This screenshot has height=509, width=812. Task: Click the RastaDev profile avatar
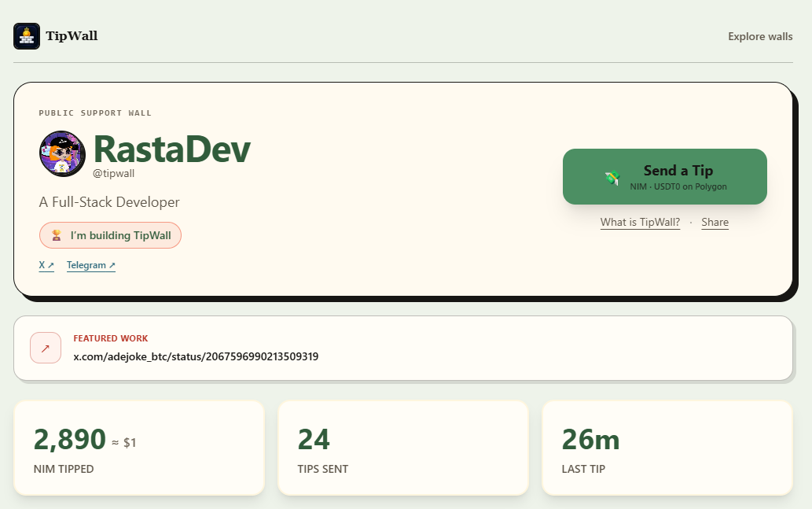63,153
